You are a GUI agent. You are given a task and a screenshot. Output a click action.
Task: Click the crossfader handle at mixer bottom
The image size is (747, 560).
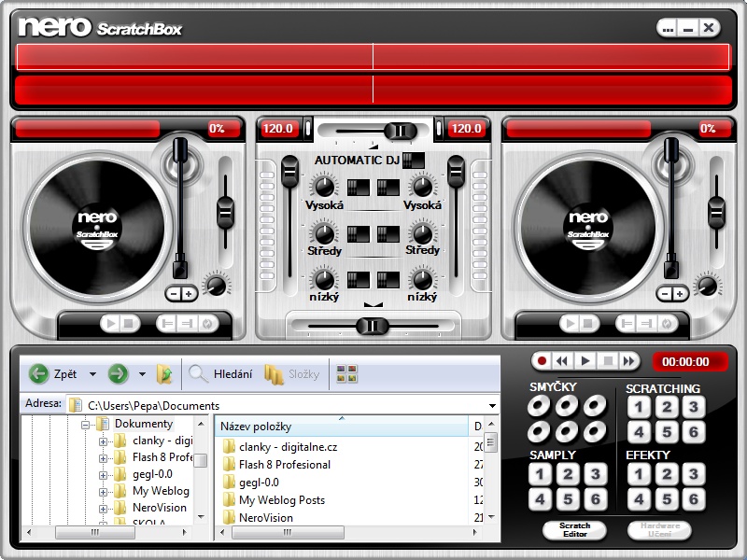click(x=373, y=326)
